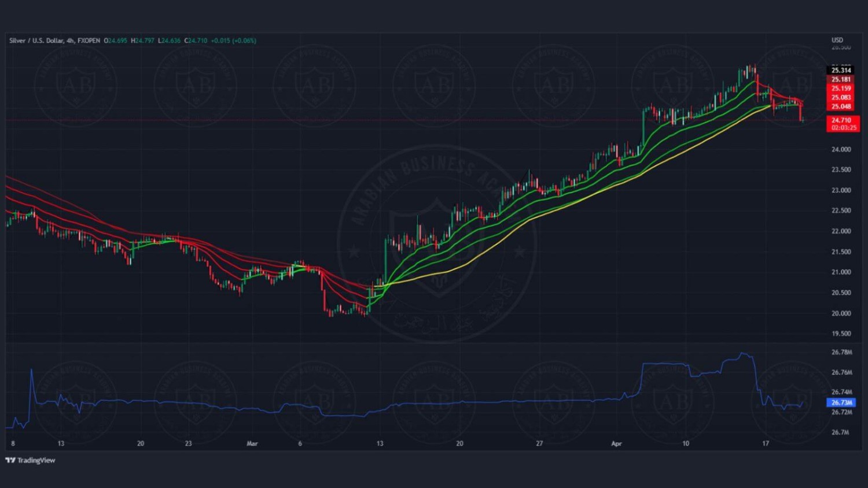
Task: Click the 21.500 price axis label
Action: tap(841, 252)
